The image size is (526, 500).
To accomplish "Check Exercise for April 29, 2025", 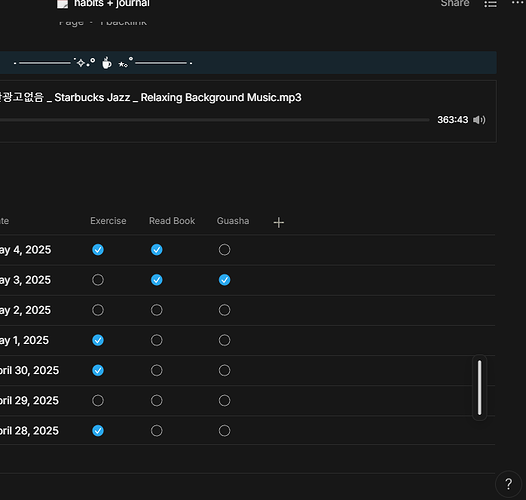I will click(98, 401).
